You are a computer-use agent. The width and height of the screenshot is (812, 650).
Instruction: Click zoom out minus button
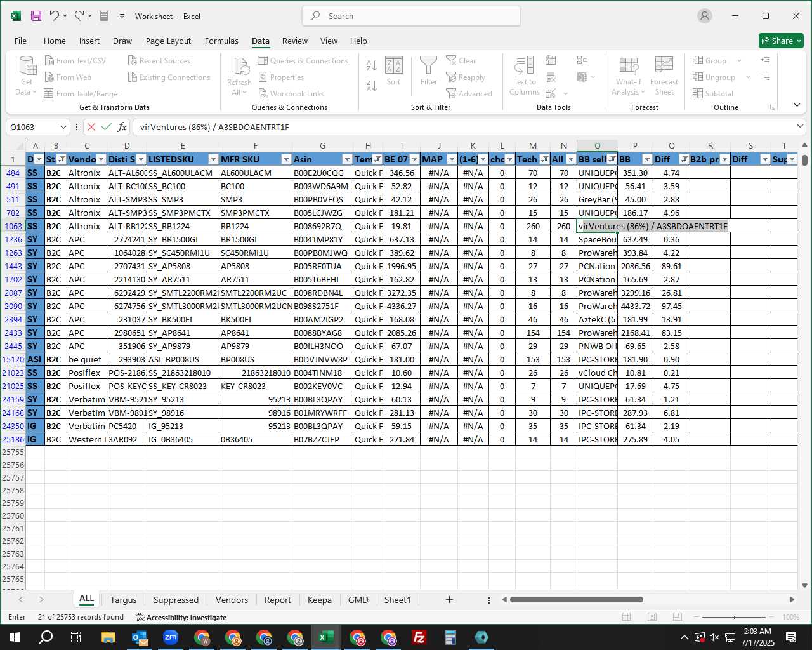coord(697,617)
